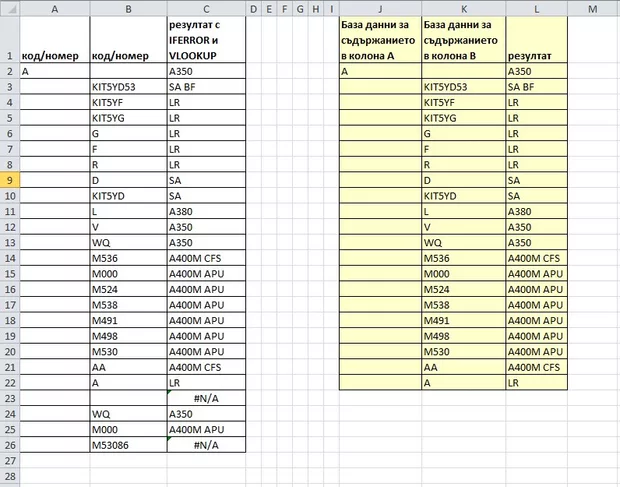This screenshot has width=620, height=487.
Task: Click the #N/A error cell in row 23
Action: coord(205,398)
